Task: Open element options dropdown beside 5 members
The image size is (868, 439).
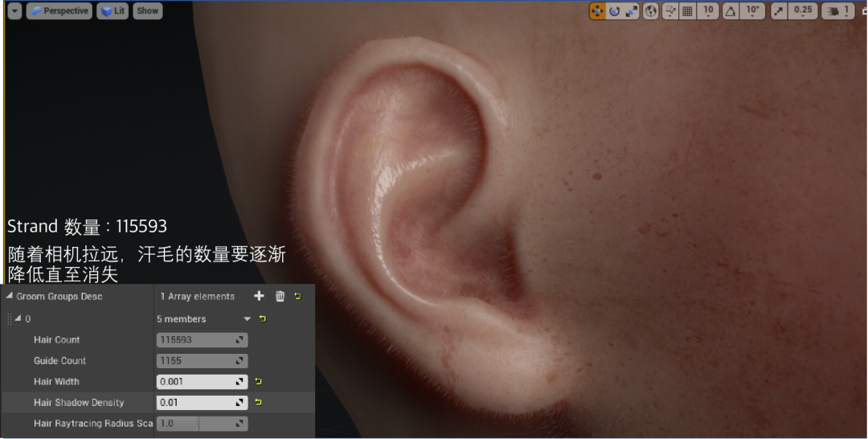Action: pos(247,319)
